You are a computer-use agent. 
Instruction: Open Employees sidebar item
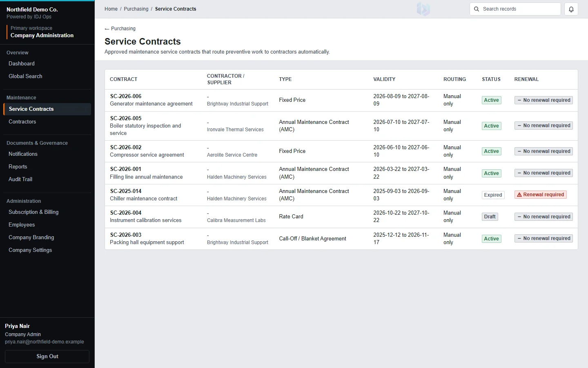click(47, 225)
